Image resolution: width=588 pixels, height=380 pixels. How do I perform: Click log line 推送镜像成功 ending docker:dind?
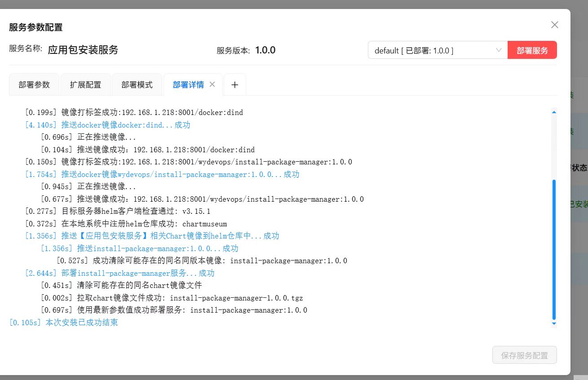(x=148, y=150)
